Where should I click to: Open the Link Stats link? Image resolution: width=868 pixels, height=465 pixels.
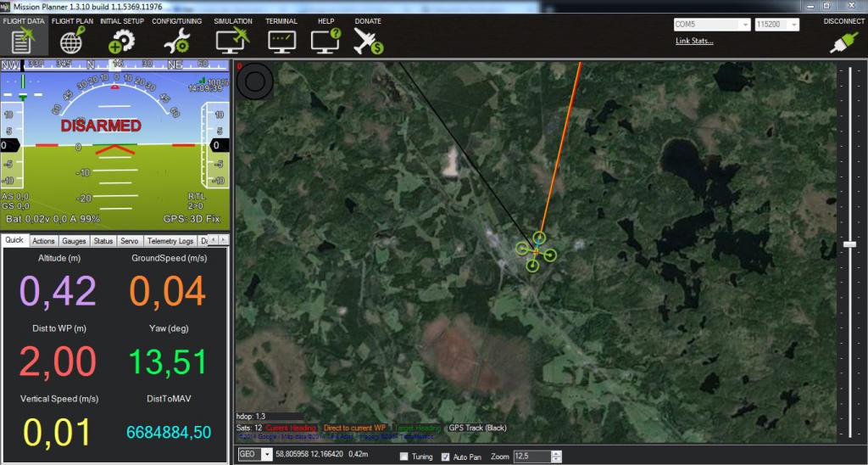pos(694,41)
